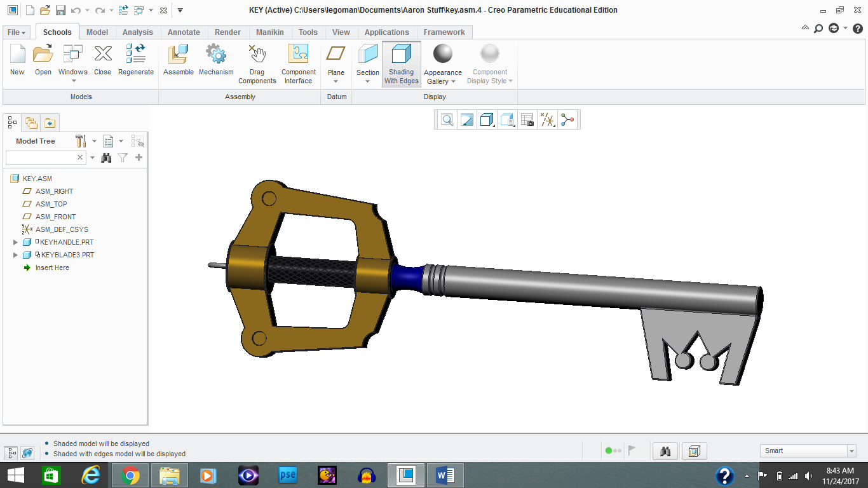Activate the Drag Components tool
Screen dimensions: 868x488
click(x=257, y=55)
